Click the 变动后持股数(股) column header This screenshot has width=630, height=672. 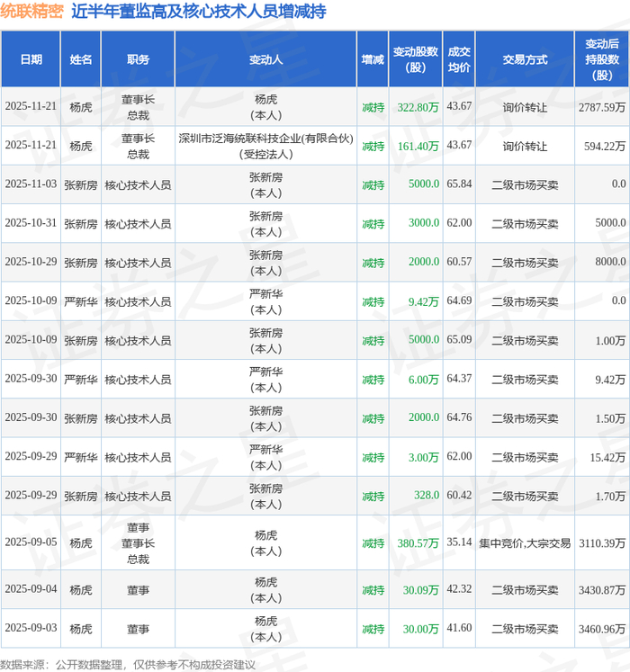[602, 59]
